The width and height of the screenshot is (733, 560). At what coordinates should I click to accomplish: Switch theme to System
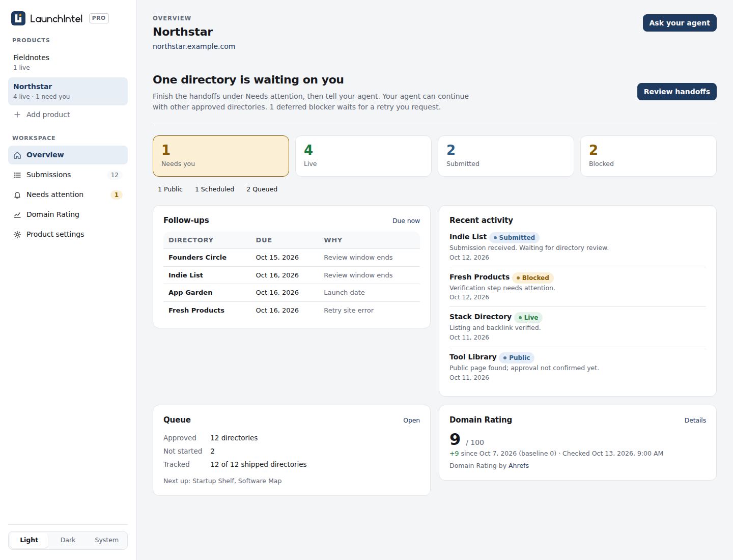(x=106, y=540)
